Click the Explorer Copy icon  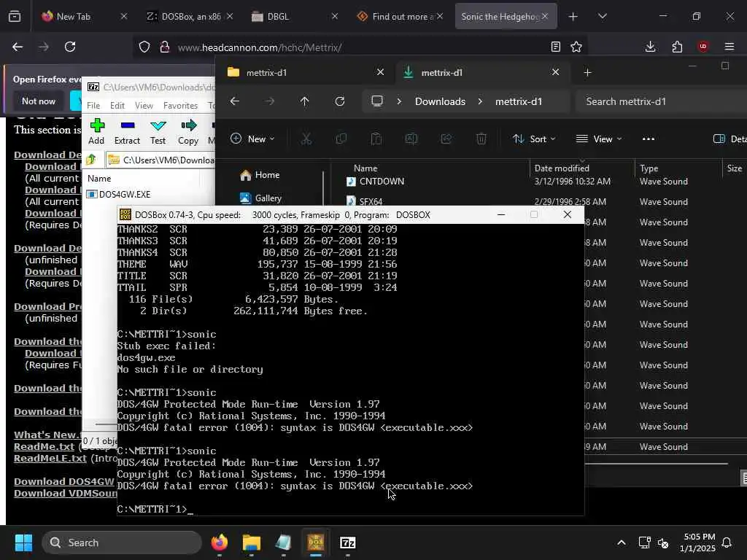[x=341, y=139]
